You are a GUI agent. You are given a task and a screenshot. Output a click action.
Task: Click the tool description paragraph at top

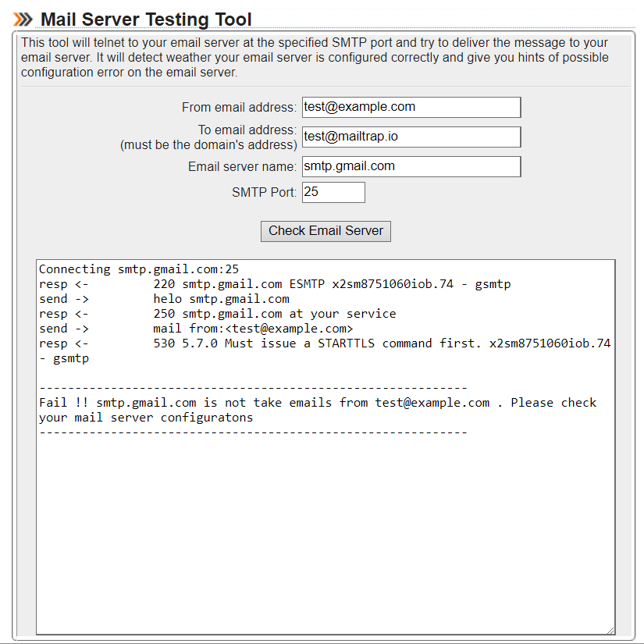point(315,58)
